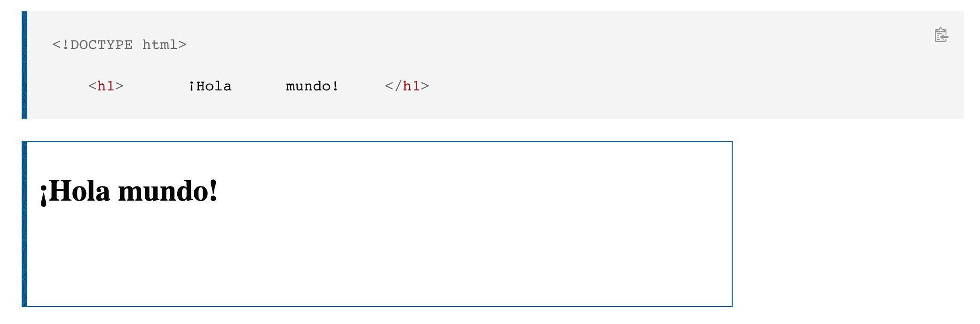The image size is (980, 324).
Task: Click the word html in the doctype declaration
Action: click(x=160, y=45)
